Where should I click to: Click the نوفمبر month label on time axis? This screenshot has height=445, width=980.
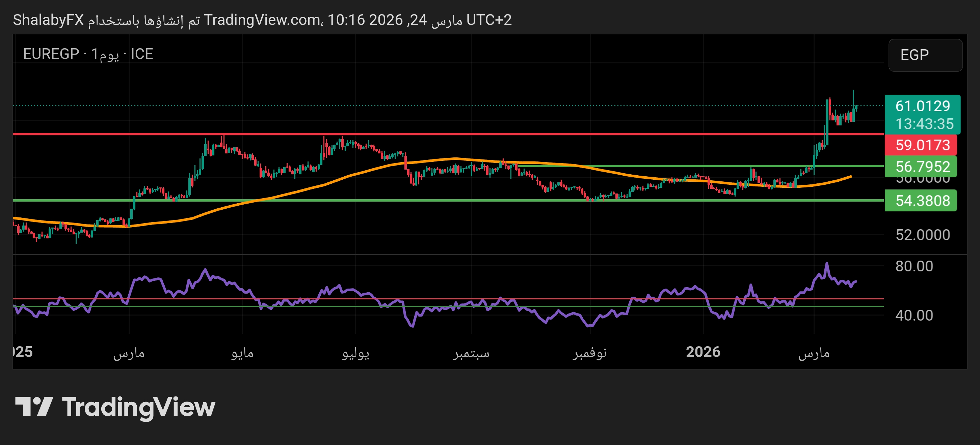pyautogui.click(x=589, y=353)
